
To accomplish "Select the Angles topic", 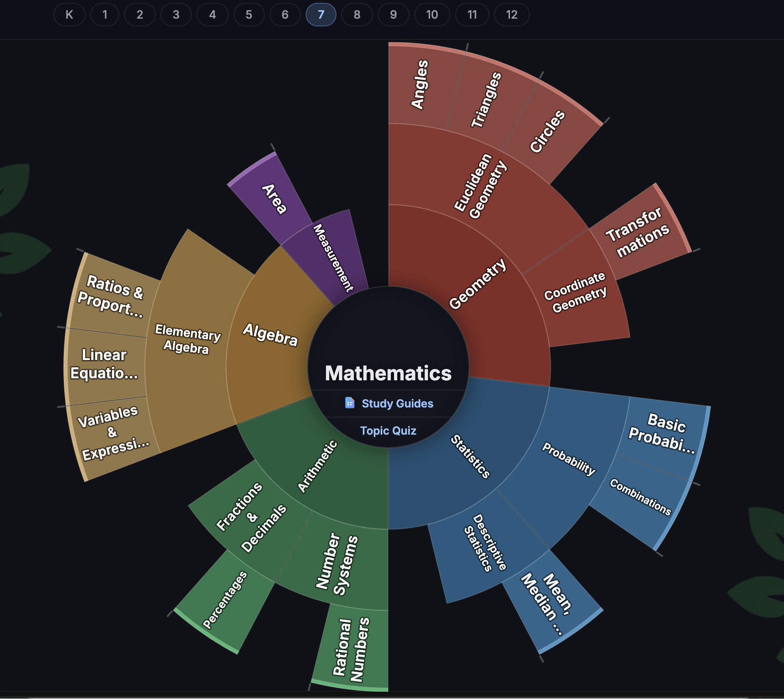I will 420,85.
